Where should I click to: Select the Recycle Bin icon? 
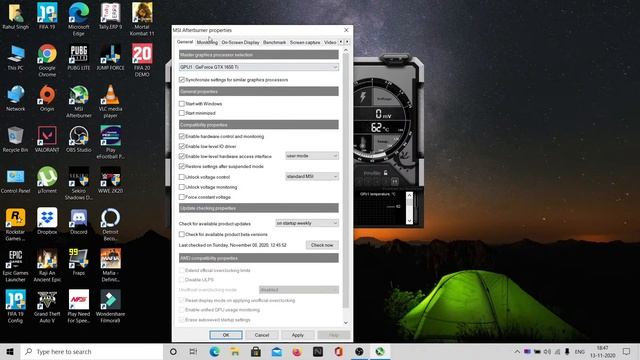click(x=16, y=139)
